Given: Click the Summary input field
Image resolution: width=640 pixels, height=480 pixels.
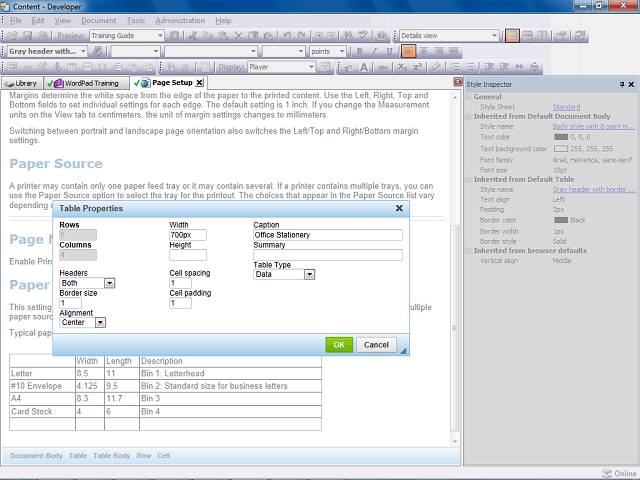Looking at the screenshot, I should [x=328, y=255].
